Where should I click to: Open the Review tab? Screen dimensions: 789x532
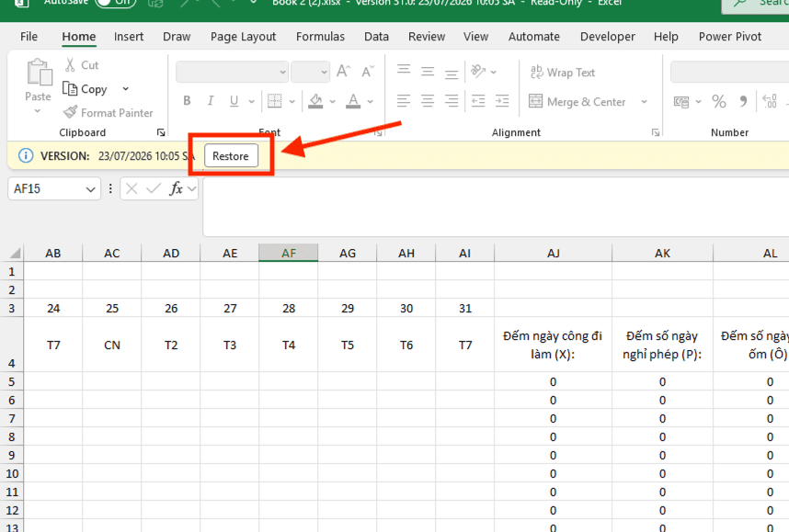pos(427,37)
